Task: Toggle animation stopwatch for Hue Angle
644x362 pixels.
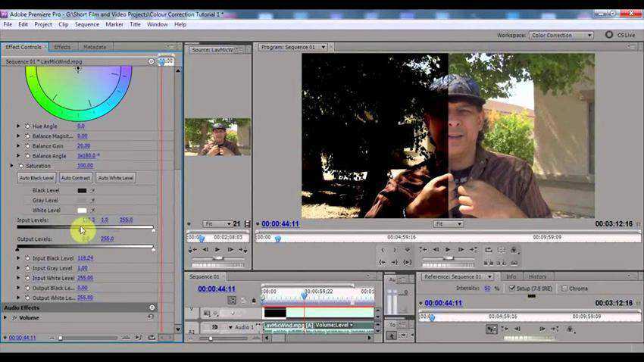Action: coord(27,126)
